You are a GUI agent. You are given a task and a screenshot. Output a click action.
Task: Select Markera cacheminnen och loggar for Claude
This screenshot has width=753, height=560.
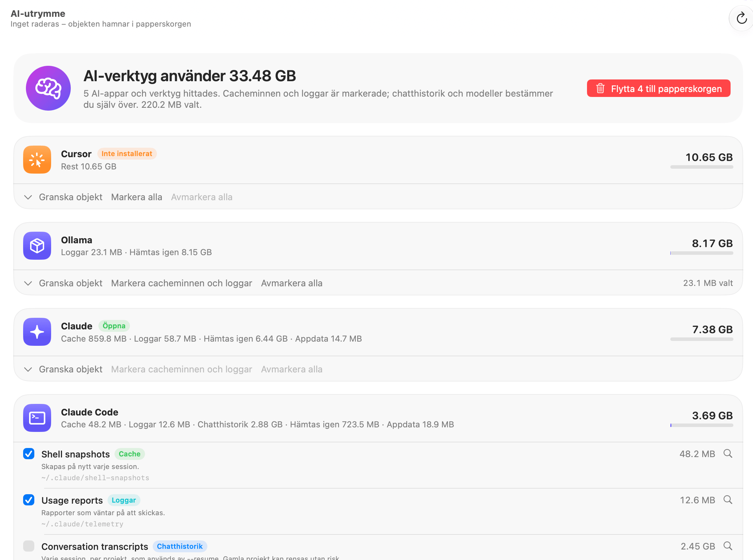coord(181,369)
